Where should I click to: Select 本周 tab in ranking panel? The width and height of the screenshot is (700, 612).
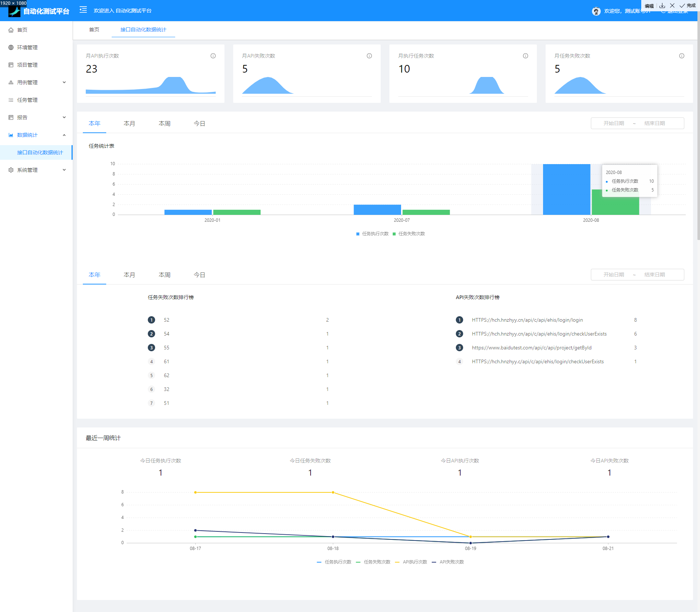[x=165, y=275]
